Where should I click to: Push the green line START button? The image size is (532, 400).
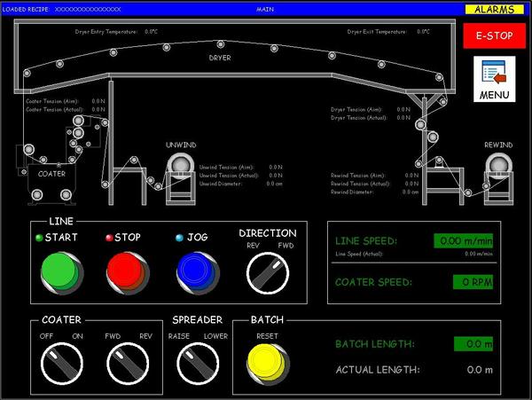pyautogui.click(x=62, y=273)
